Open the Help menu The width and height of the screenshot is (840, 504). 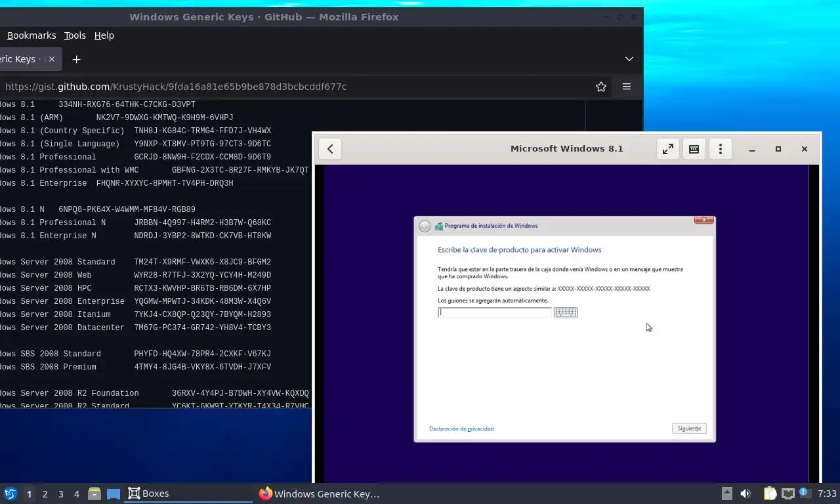(104, 35)
